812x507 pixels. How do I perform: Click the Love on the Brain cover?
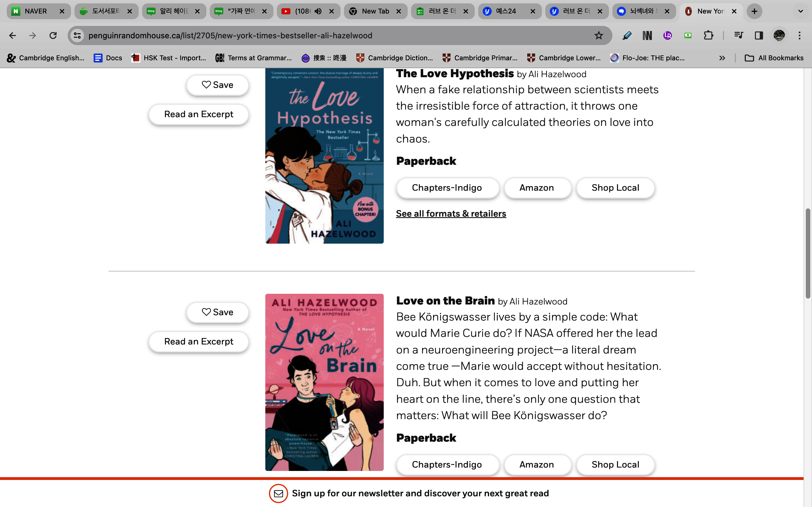[x=324, y=382]
